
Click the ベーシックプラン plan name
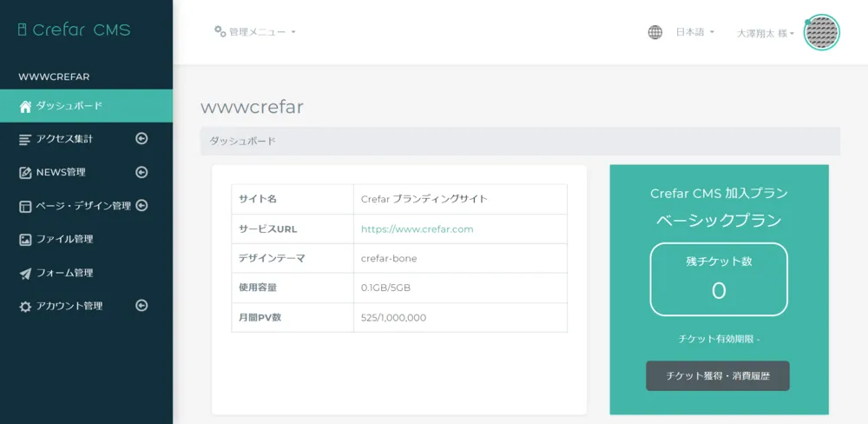719,220
